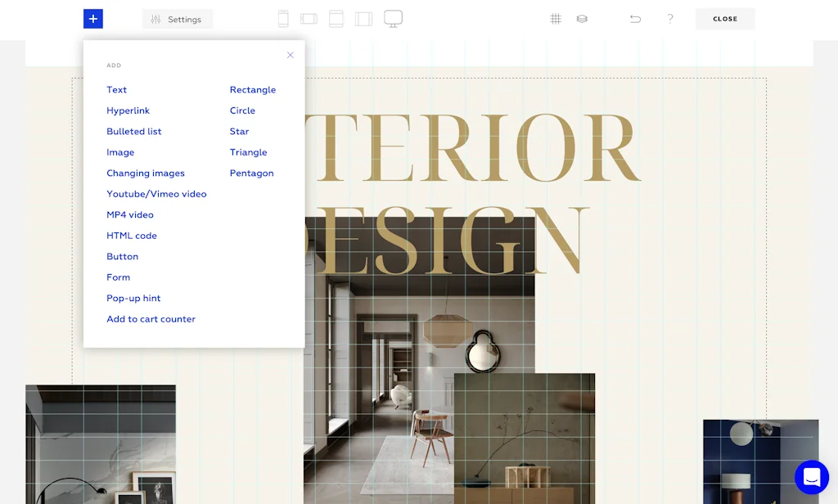
Task: Click the undo arrow icon
Action: pos(635,19)
